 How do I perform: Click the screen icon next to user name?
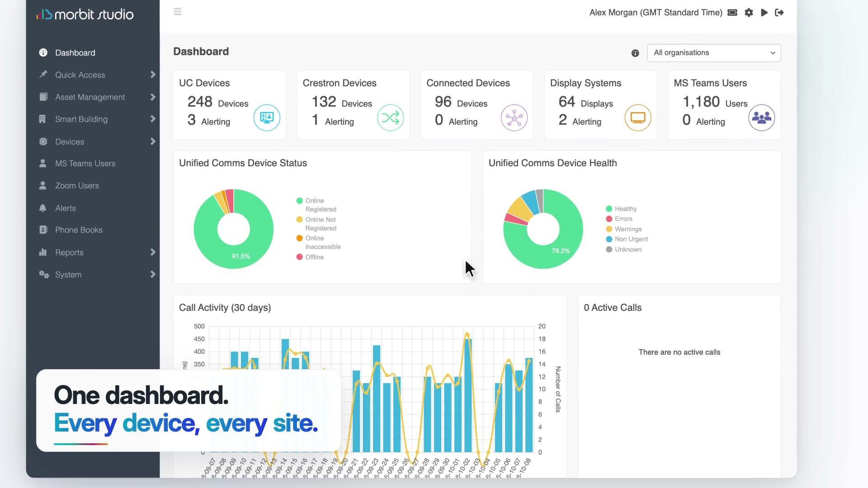tap(732, 13)
